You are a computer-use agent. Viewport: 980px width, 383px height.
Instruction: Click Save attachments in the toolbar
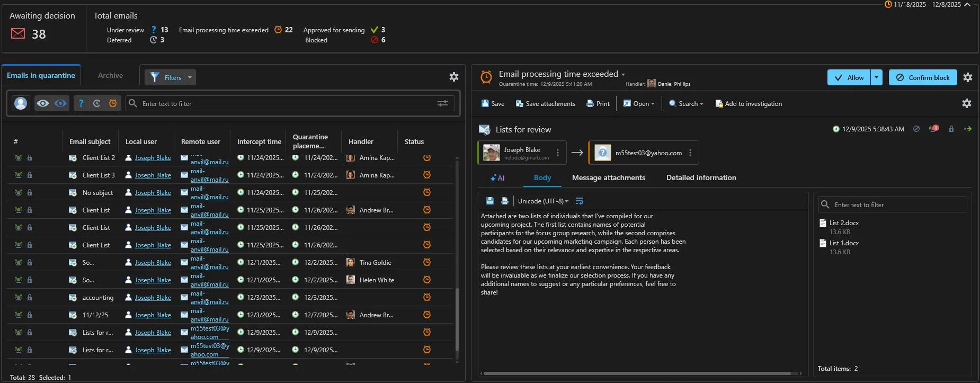(x=545, y=104)
